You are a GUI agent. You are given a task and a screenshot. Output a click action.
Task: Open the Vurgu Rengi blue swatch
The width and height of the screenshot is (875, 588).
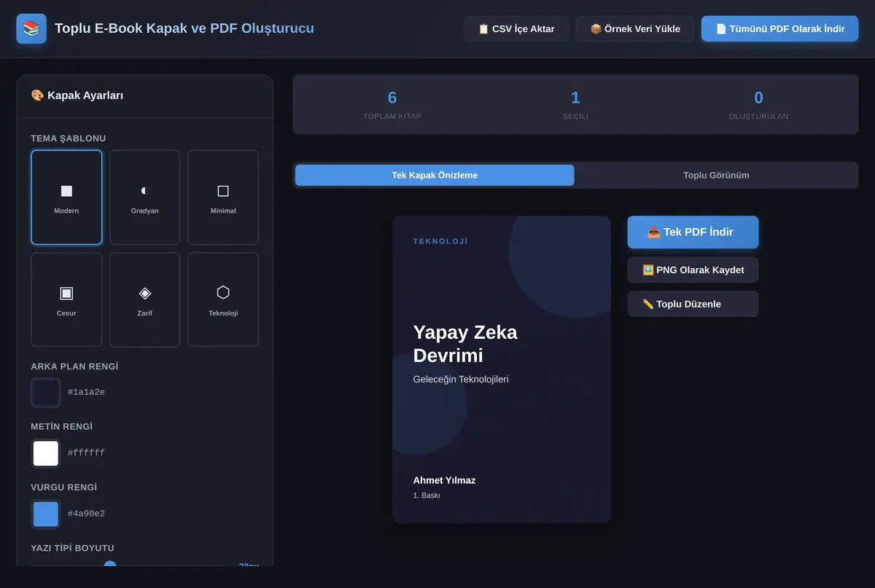(x=46, y=514)
